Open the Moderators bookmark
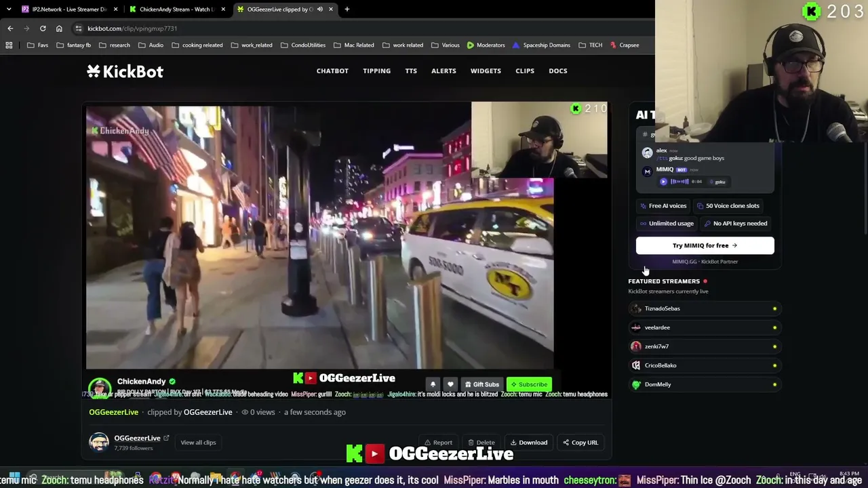Viewport: 868px width, 488px height. point(486,45)
